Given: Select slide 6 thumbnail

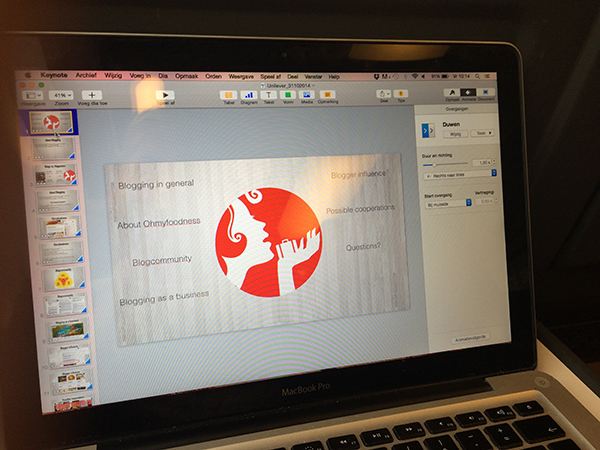Looking at the screenshot, I should point(62,253).
